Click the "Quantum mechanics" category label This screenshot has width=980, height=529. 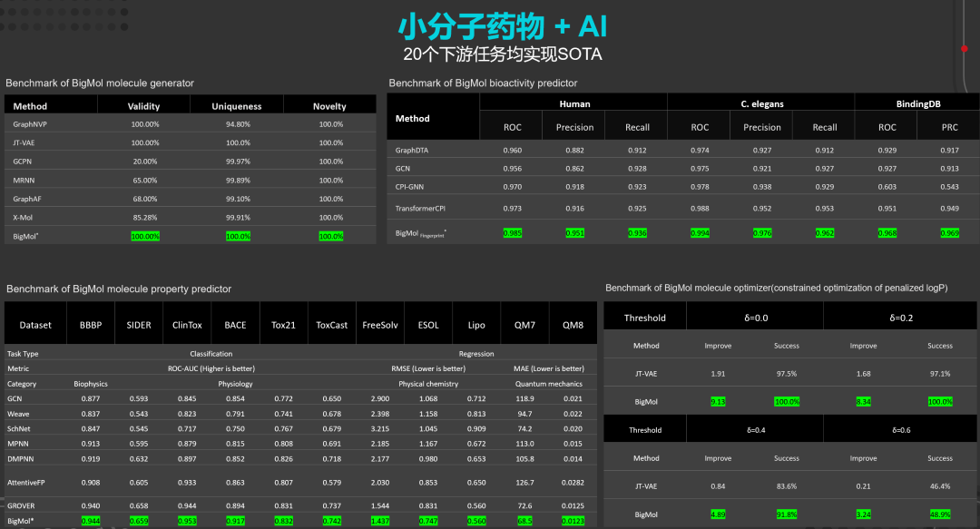549,384
